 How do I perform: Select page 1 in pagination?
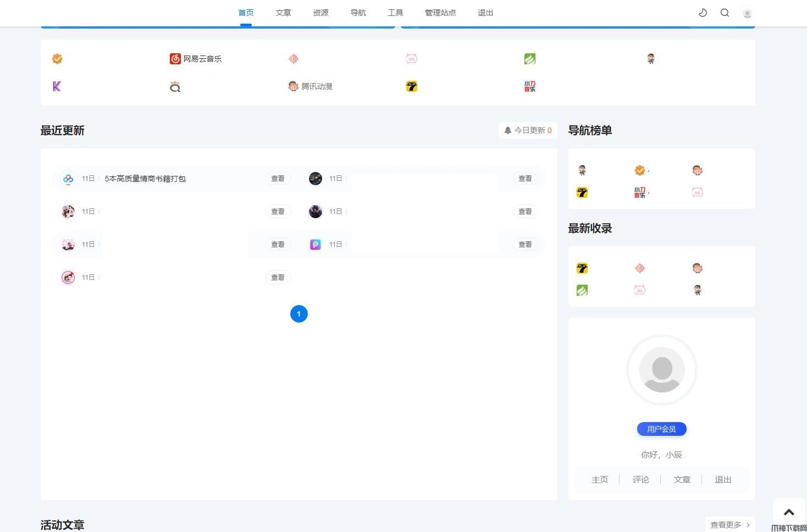299,314
